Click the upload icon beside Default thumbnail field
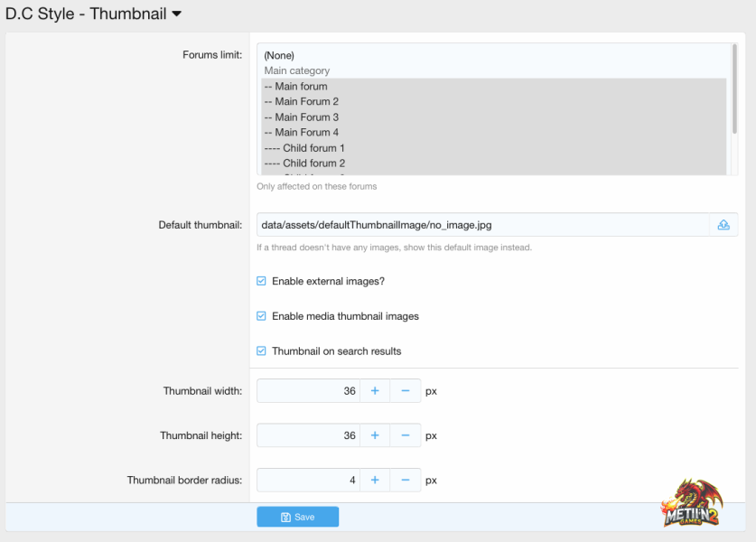 tap(723, 225)
